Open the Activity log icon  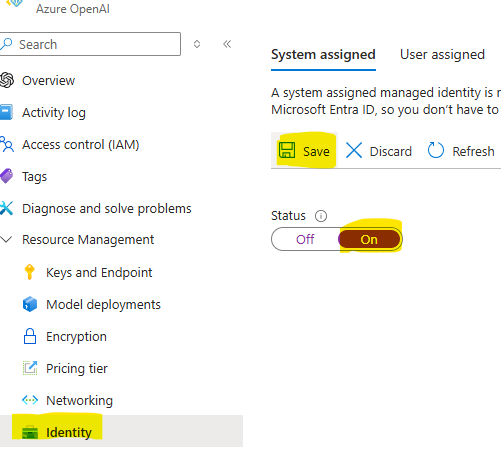(x=6, y=112)
